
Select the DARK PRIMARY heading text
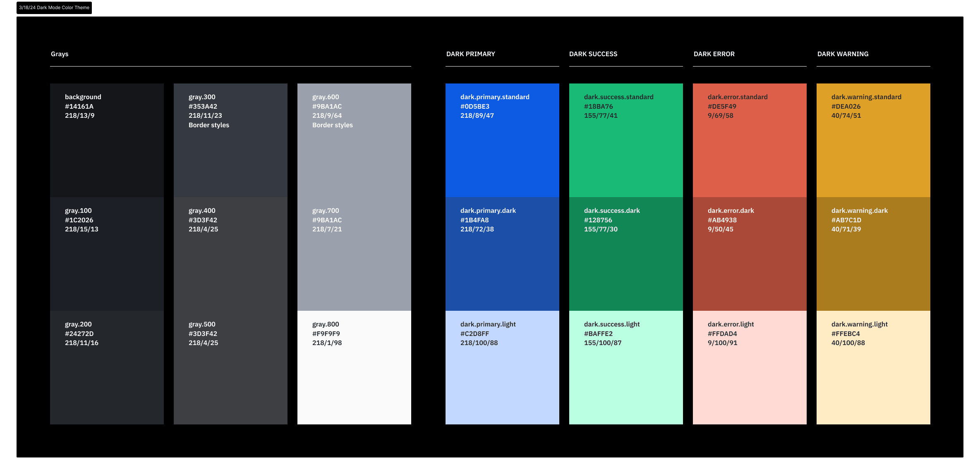point(470,54)
